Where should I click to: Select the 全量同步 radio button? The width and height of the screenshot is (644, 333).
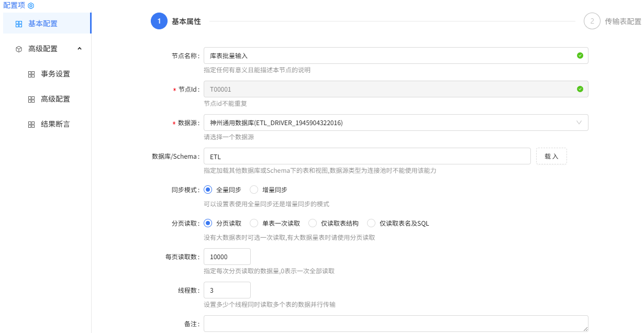click(207, 190)
